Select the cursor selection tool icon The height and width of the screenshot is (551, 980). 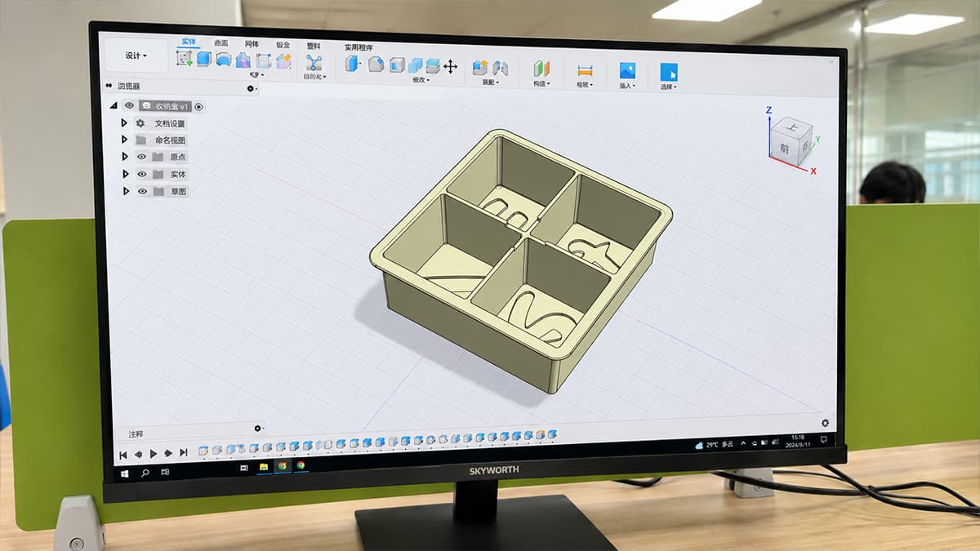pyautogui.click(x=669, y=73)
